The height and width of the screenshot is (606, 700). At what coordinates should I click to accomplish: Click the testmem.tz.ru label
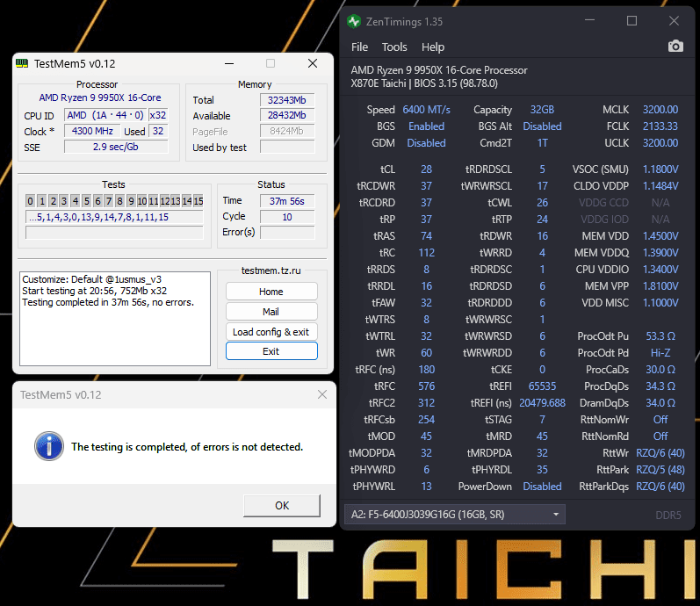[x=271, y=271]
